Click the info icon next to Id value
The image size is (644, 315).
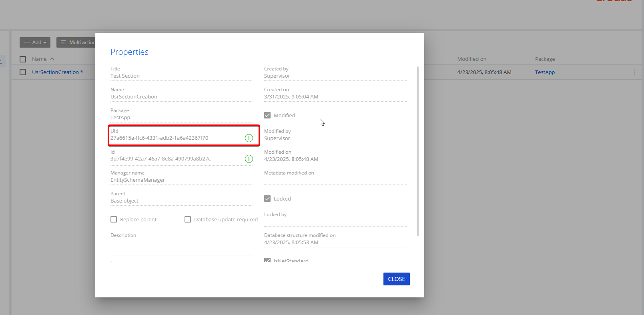click(x=249, y=159)
